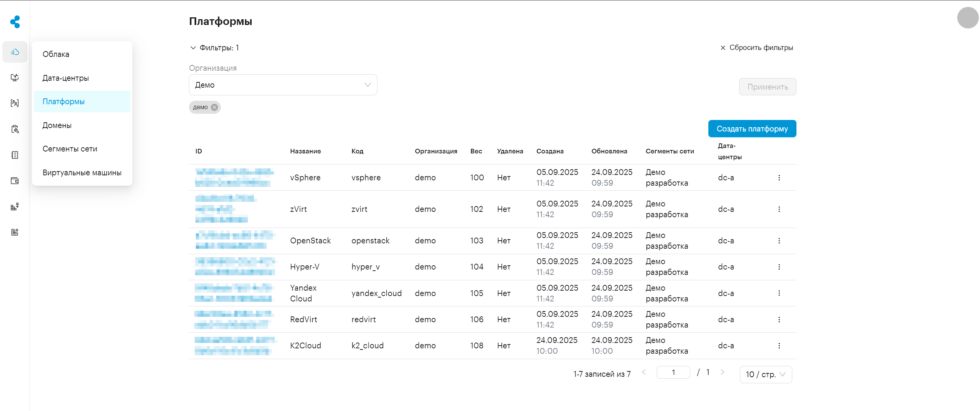The height and width of the screenshot is (411, 980).
Task: Select Платформы in the submenu
Action: pyautogui.click(x=82, y=102)
